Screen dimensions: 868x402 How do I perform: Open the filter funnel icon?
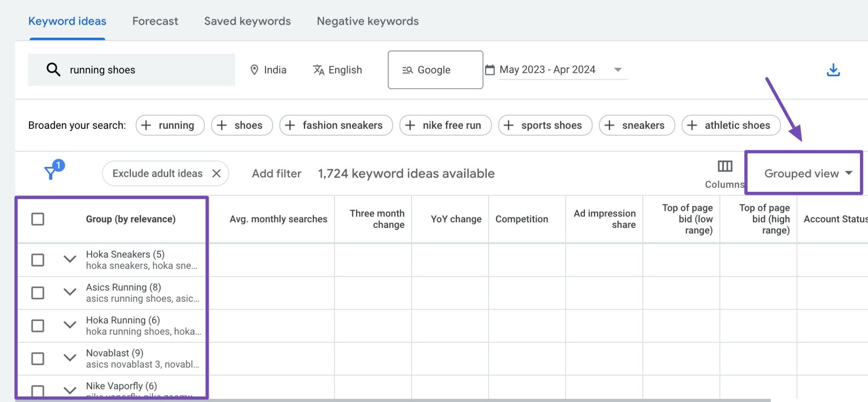50,173
